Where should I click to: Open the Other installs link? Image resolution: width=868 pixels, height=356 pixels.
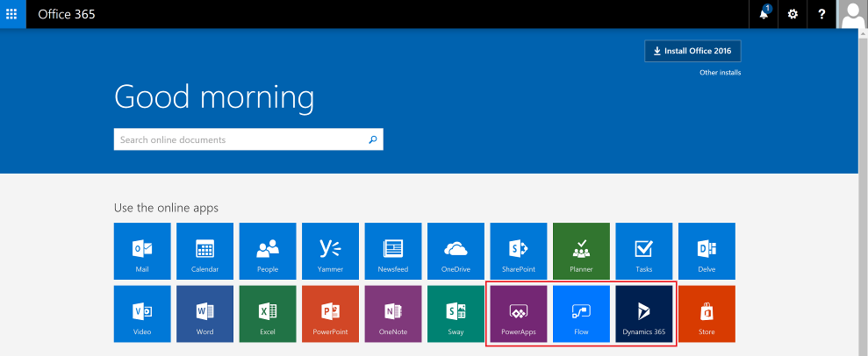(721, 73)
